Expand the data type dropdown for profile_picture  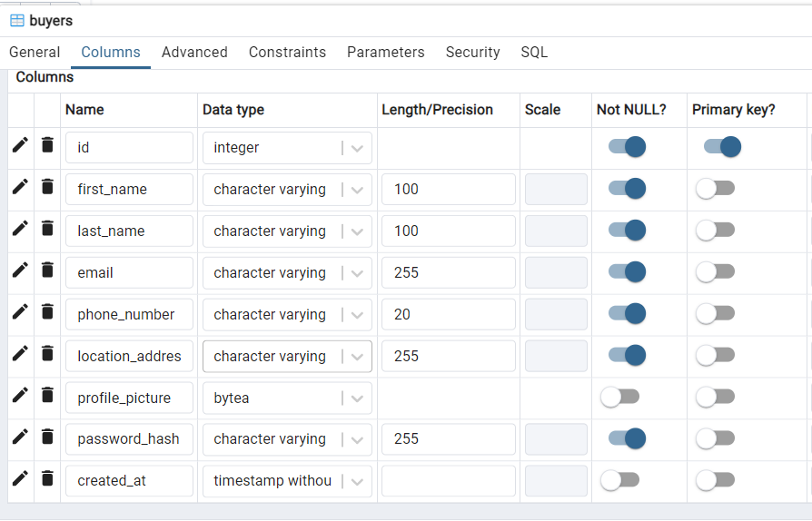(356, 398)
